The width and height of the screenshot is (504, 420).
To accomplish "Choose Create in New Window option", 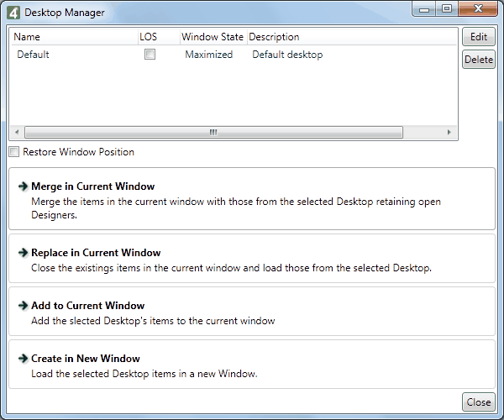I will 252,364.
